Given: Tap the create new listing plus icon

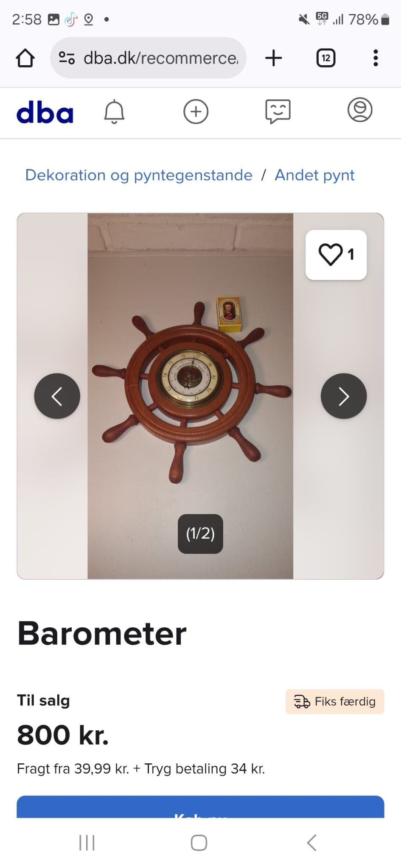Looking at the screenshot, I should pos(196,112).
